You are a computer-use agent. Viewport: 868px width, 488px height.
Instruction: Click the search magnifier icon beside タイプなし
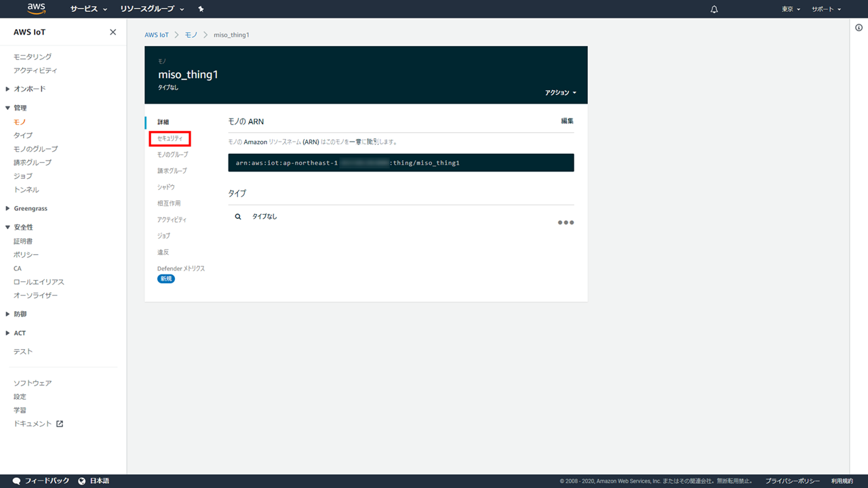tap(238, 217)
